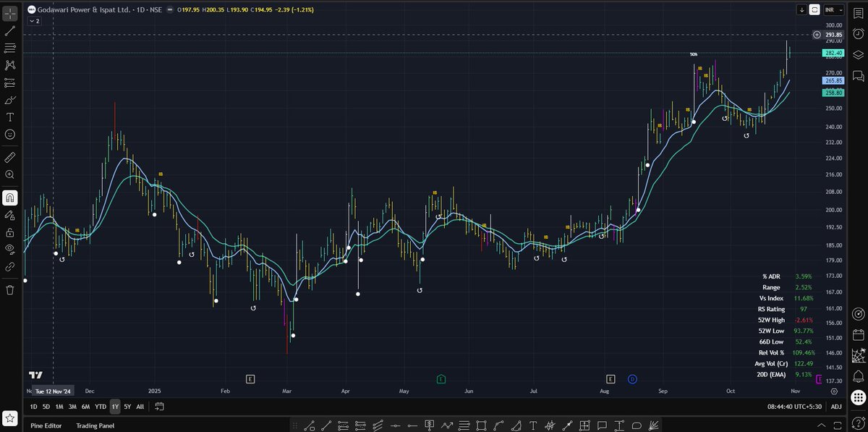Open the forecasting and measurement tools
Image resolution: width=868 pixels, height=432 pixels.
10,82
